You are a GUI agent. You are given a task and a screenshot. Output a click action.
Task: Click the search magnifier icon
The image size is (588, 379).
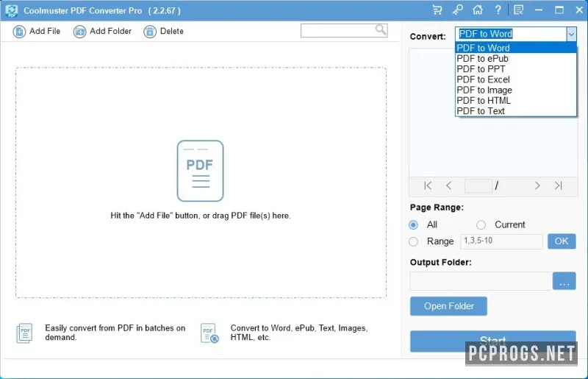(381, 29)
